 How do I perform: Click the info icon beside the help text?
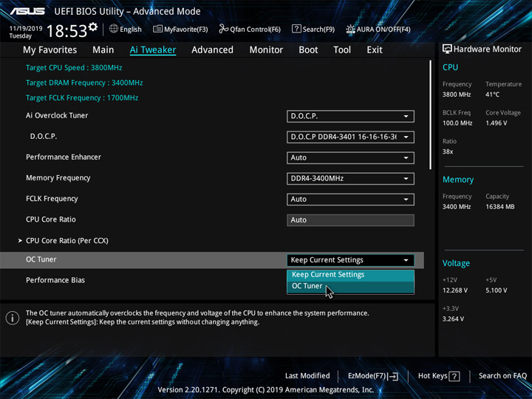tap(13, 318)
